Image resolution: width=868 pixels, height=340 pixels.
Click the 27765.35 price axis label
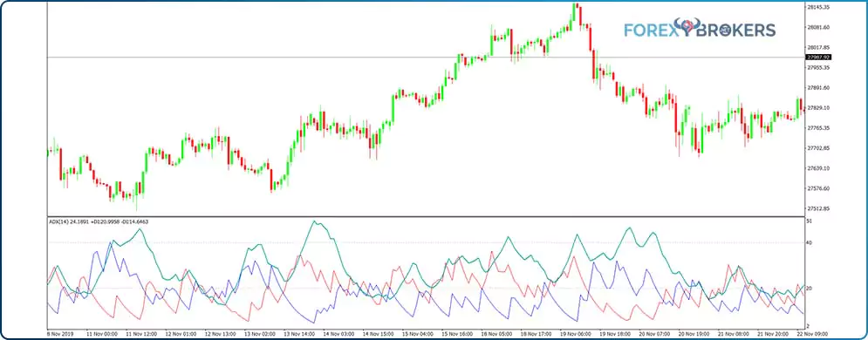pyautogui.click(x=819, y=127)
